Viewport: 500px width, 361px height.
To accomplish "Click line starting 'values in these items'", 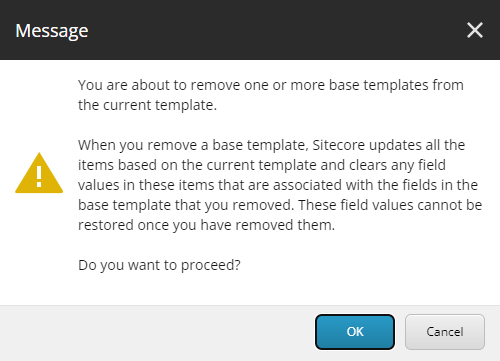I will pos(278,185).
